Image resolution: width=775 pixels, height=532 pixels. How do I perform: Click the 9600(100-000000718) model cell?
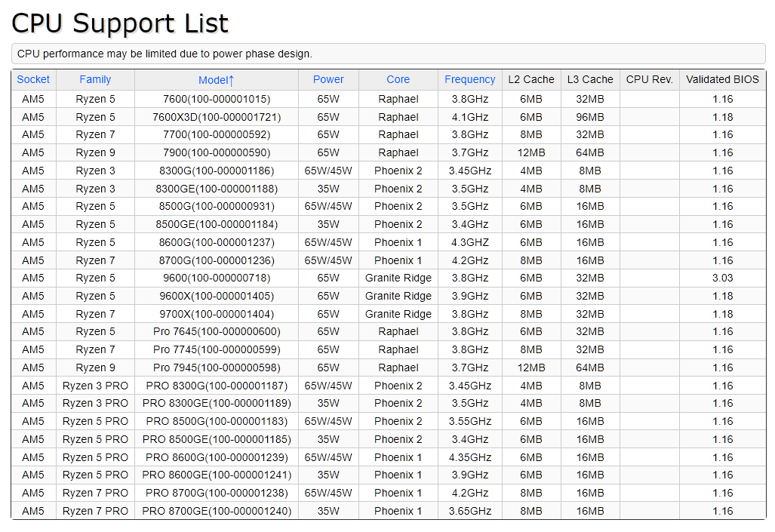(217, 278)
